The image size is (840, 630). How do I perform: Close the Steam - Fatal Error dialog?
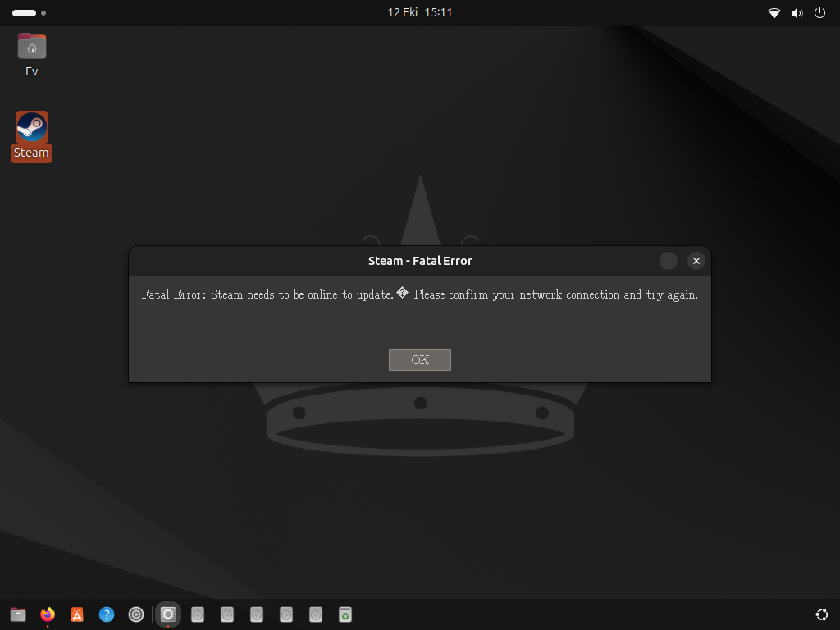tap(696, 261)
